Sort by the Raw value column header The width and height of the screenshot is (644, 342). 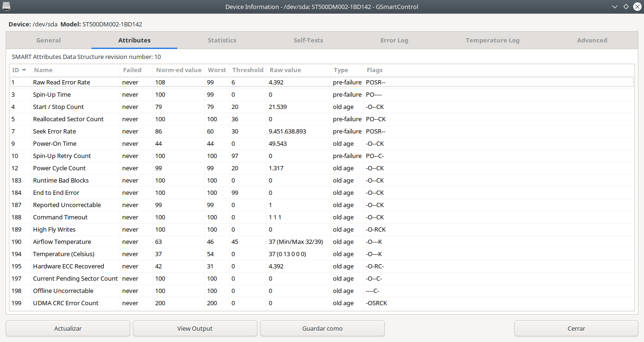tap(299, 70)
